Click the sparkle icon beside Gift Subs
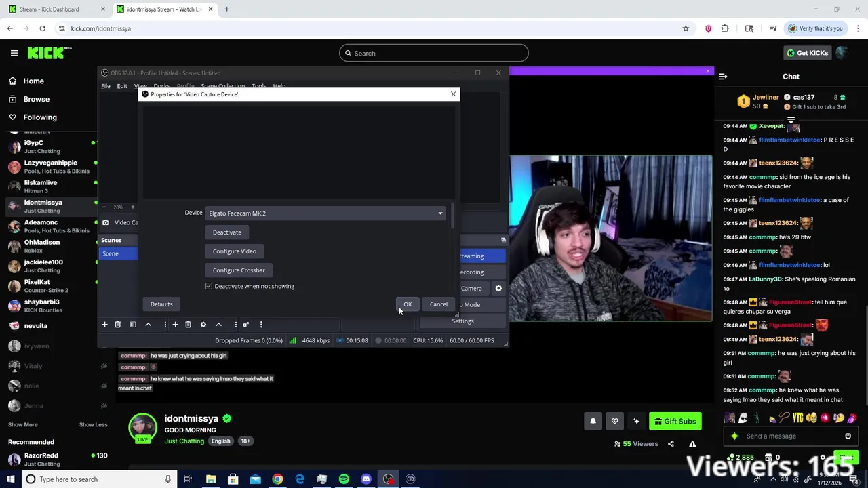This screenshot has height=488, width=868. click(636, 422)
